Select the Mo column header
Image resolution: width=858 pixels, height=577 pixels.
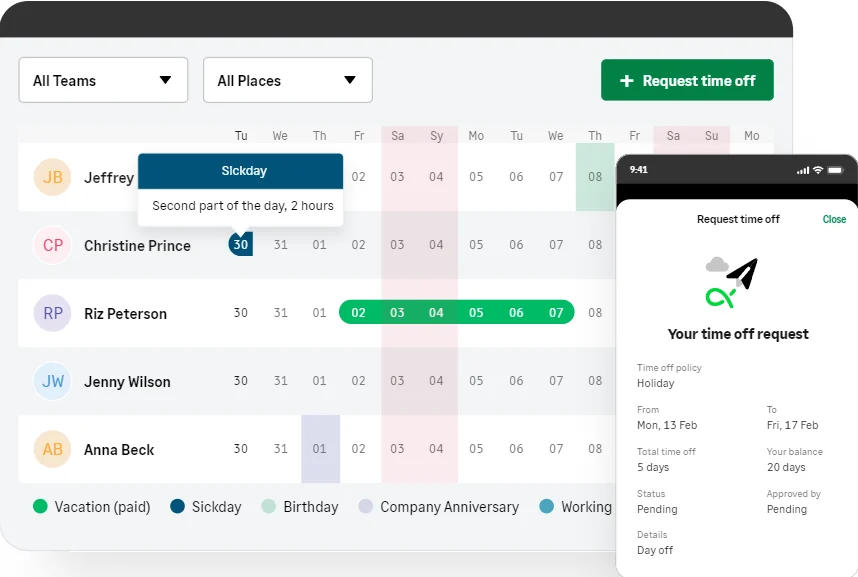[x=475, y=136]
